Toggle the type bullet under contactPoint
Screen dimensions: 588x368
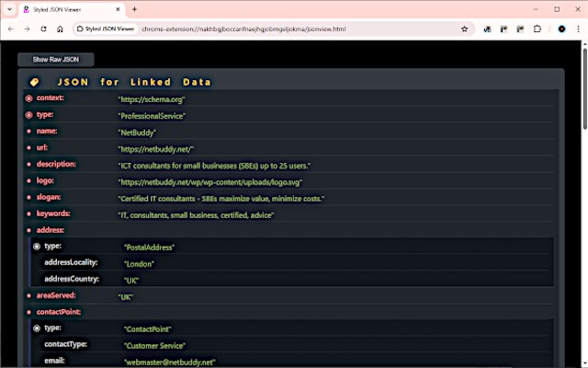37,328
